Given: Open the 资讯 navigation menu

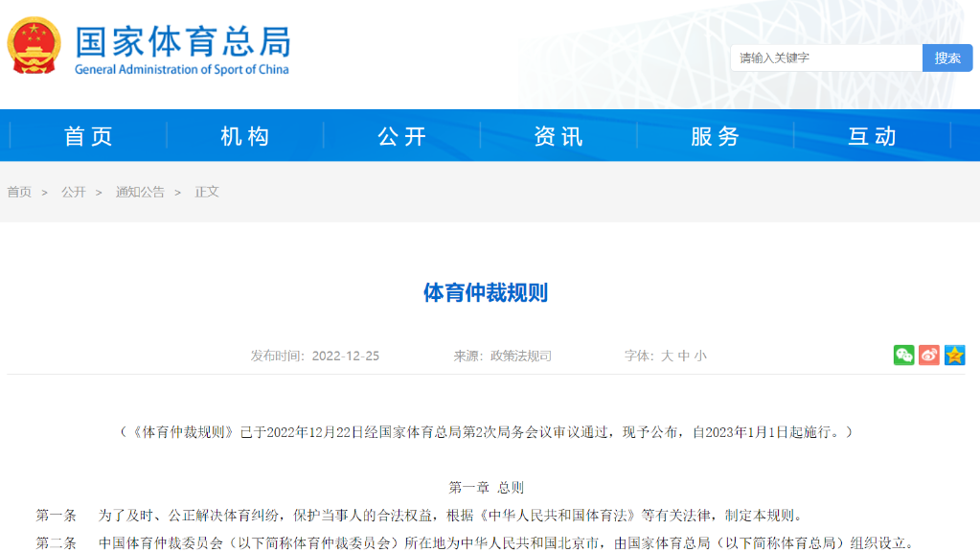Looking at the screenshot, I should point(558,135).
